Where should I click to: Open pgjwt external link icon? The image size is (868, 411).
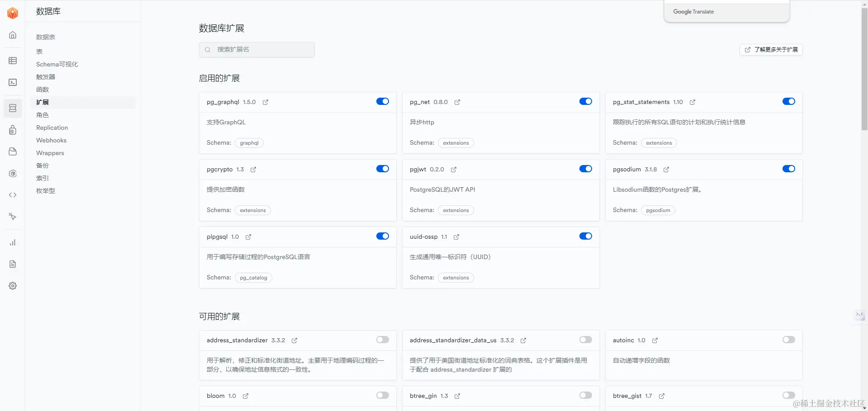coord(454,170)
